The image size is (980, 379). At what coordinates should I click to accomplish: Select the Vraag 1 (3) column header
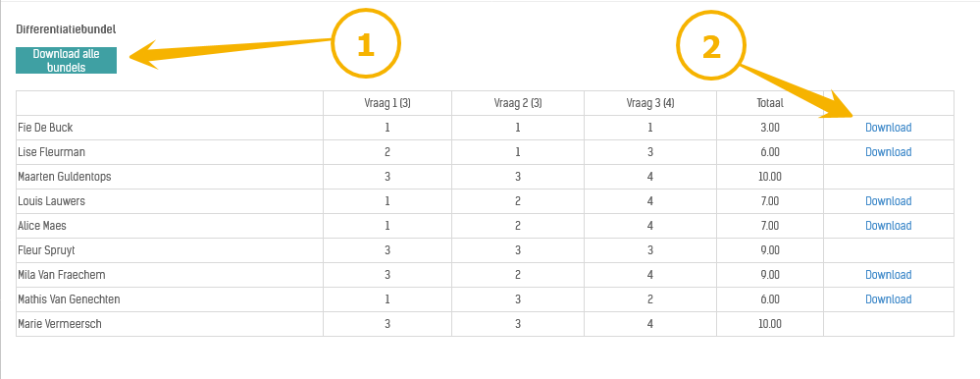tap(387, 103)
